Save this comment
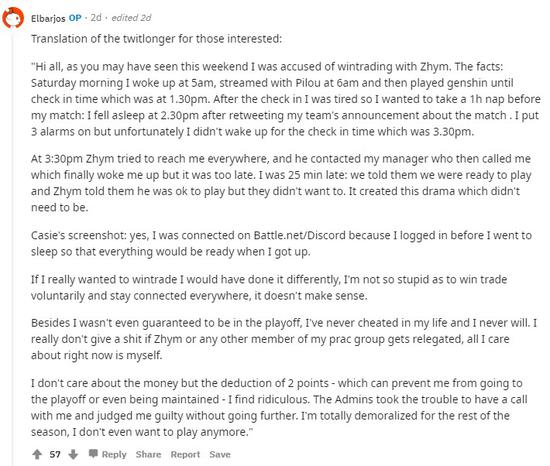Image resolution: width=550 pixels, height=466 pixels. [220, 454]
